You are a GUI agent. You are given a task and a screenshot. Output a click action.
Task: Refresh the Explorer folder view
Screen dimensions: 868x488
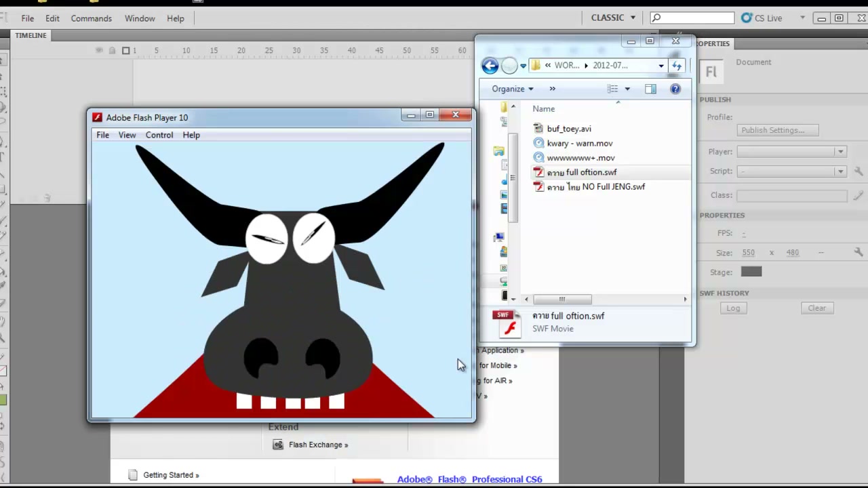coord(676,65)
